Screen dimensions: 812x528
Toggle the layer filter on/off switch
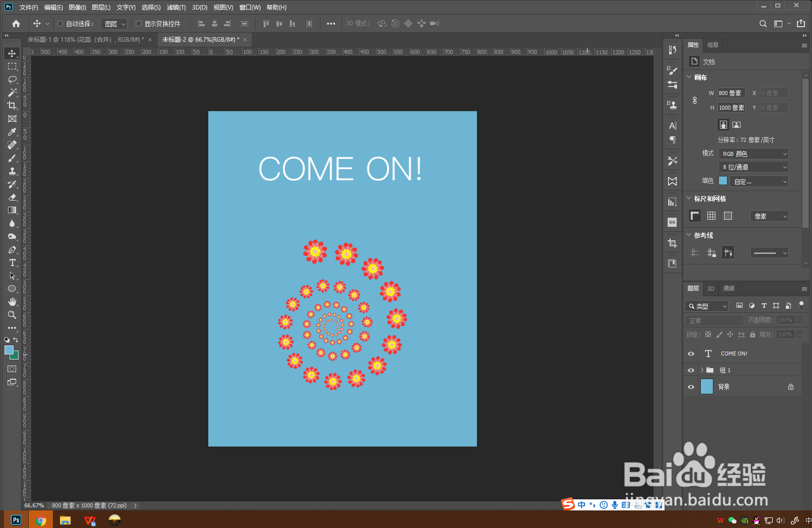pos(801,305)
